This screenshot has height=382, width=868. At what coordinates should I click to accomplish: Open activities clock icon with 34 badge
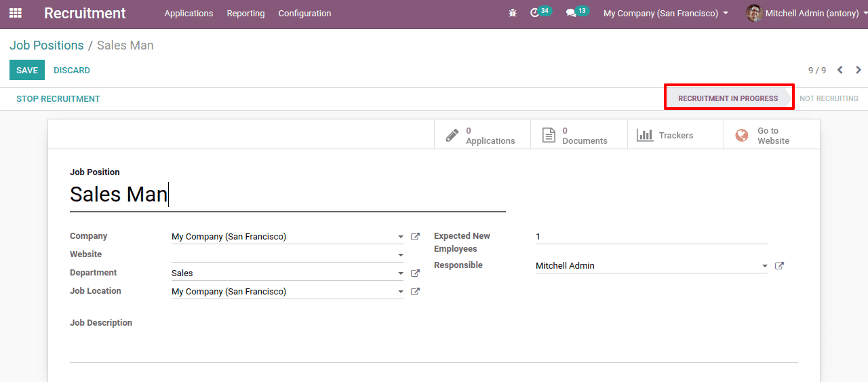(x=540, y=12)
